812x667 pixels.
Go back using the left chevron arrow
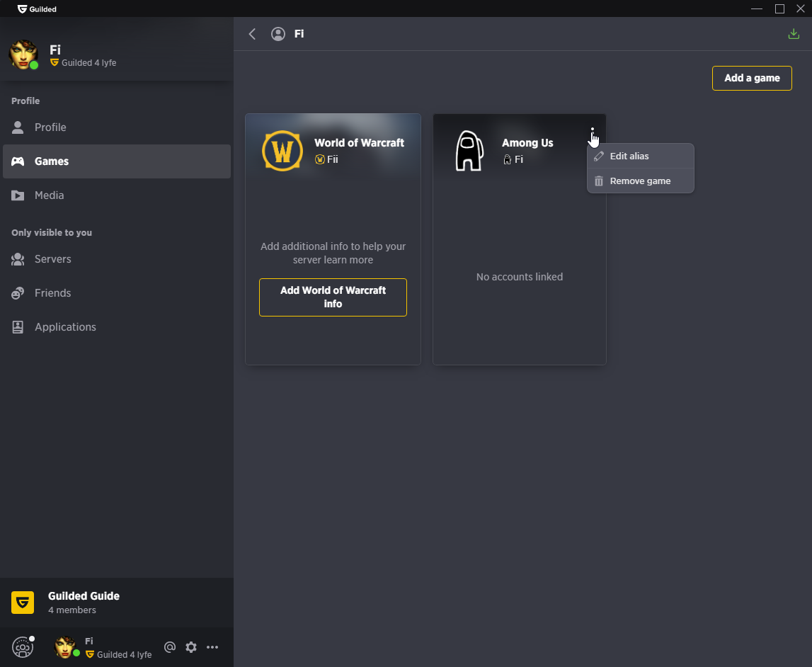tap(252, 34)
